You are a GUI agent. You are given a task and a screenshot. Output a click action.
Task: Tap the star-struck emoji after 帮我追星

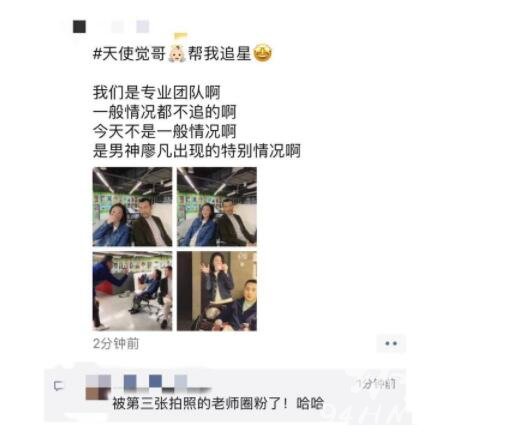pyautogui.click(x=262, y=53)
